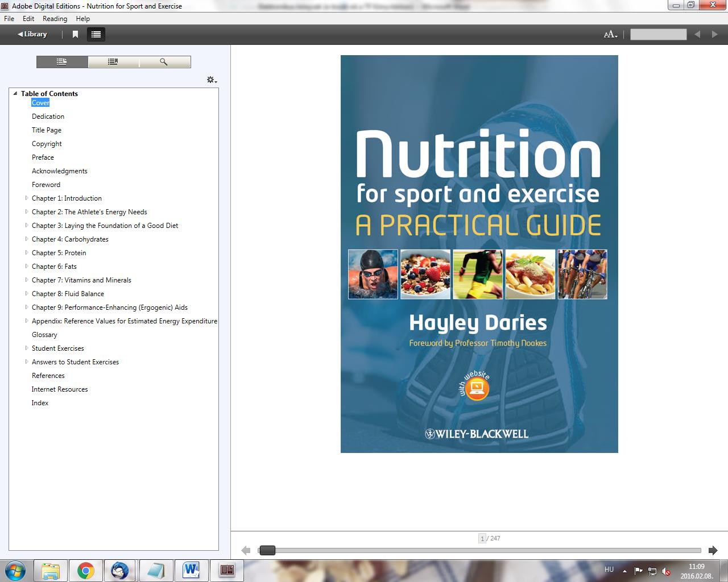Click the previous arrow next to the toolbar field

(x=697, y=35)
